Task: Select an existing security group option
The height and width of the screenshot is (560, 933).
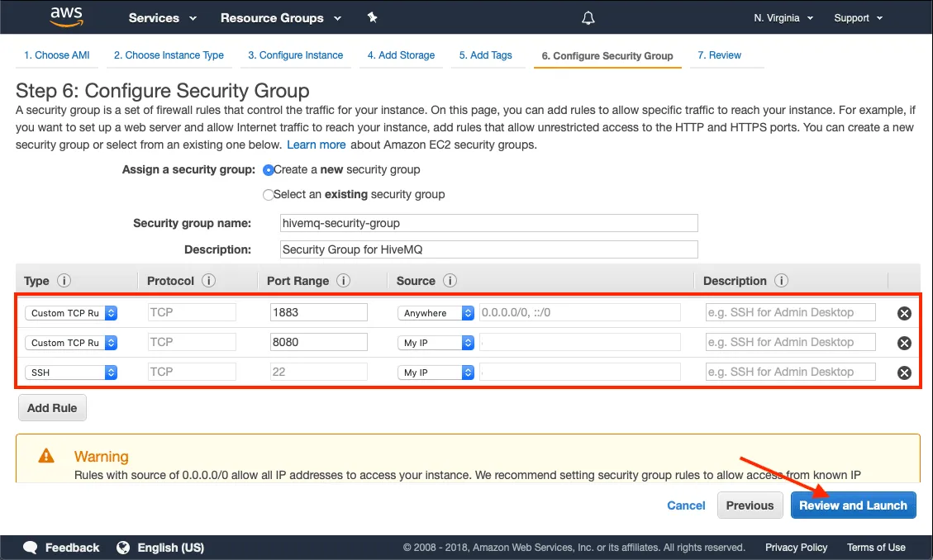Action: click(x=268, y=194)
